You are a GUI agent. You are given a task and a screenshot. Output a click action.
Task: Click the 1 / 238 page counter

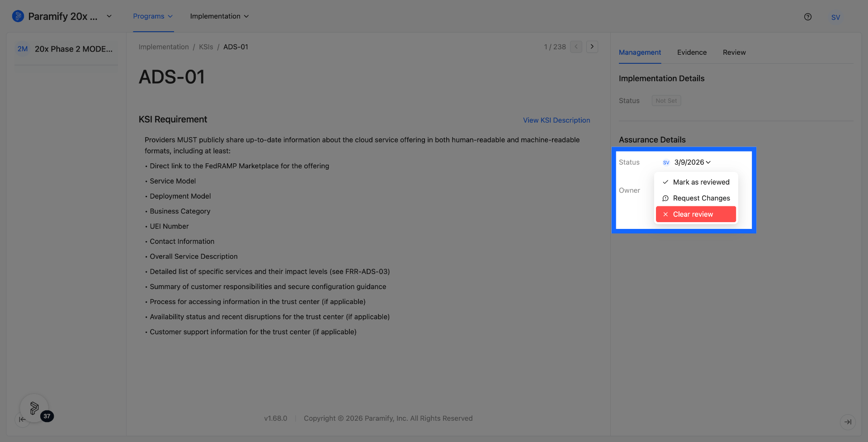555,47
